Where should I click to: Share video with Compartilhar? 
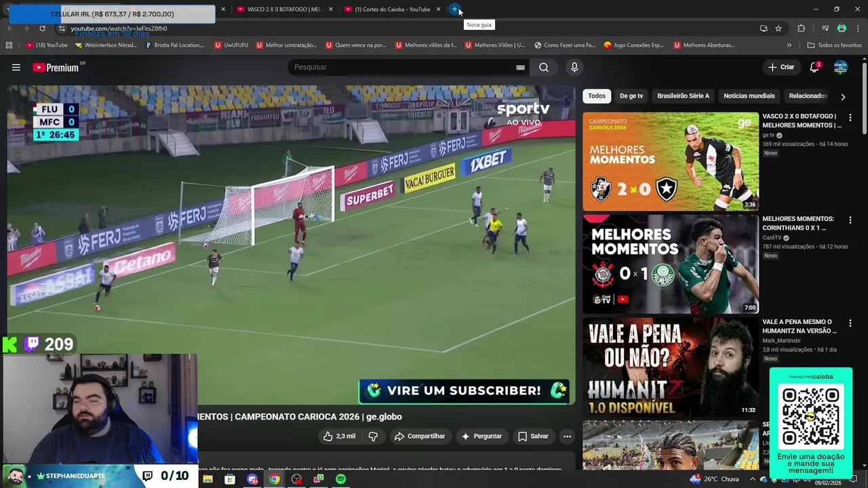[x=420, y=436]
